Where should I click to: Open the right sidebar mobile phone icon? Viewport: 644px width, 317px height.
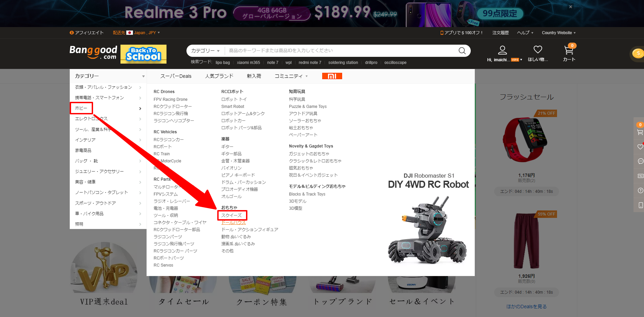(640, 205)
